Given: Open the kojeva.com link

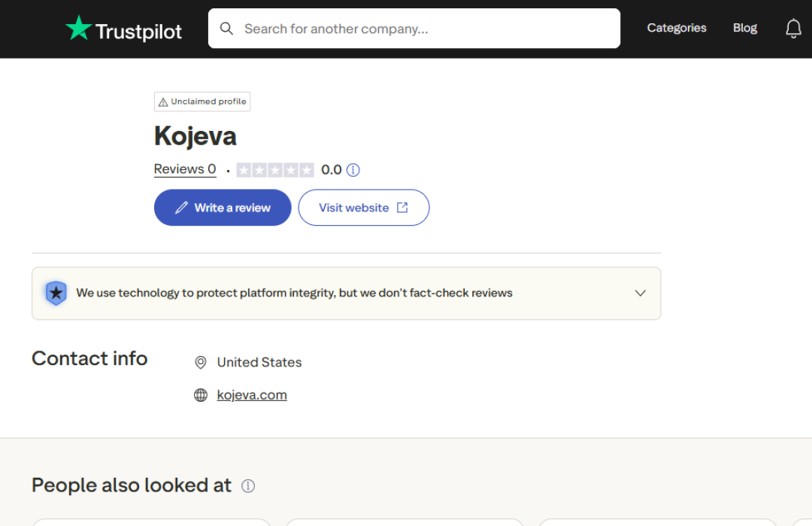Looking at the screenshot, I should coord(252,395).
